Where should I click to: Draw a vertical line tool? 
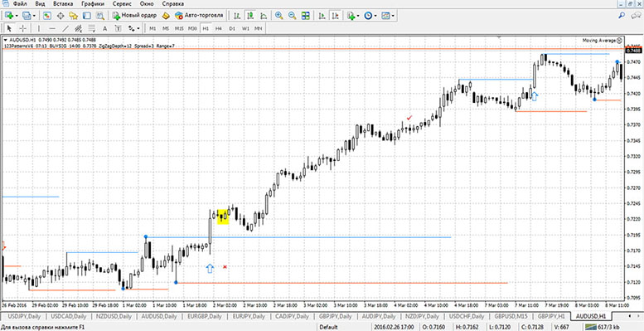point(39,28)
